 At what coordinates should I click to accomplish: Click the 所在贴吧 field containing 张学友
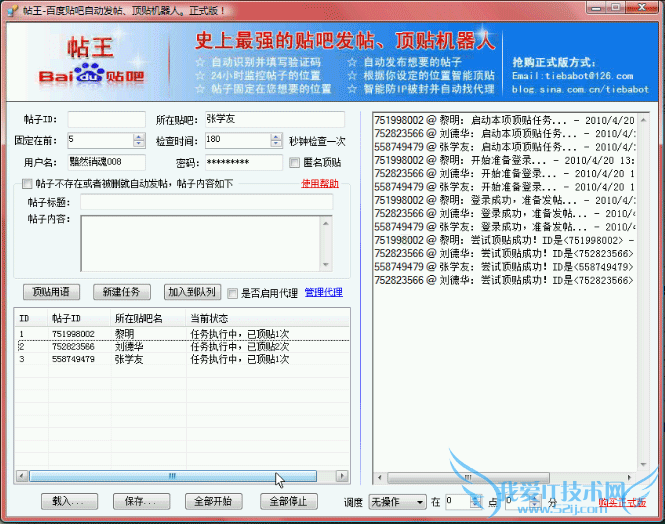pos(275,119)
